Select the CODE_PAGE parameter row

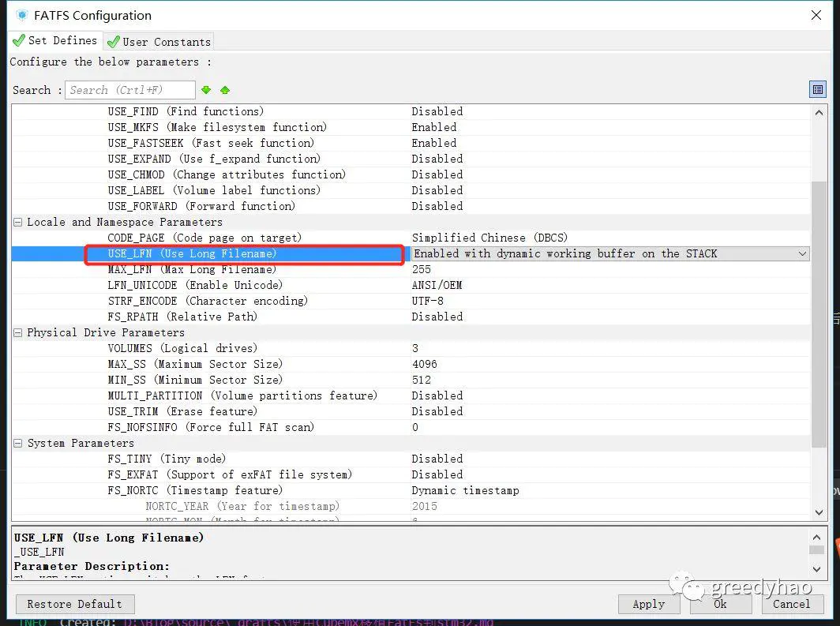[237, 238]
